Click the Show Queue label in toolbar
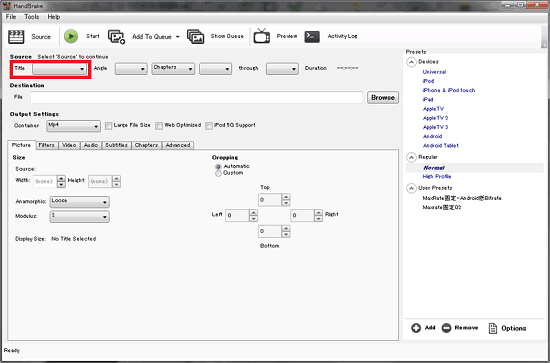This screenshot has height=363, width=550. 227,36
